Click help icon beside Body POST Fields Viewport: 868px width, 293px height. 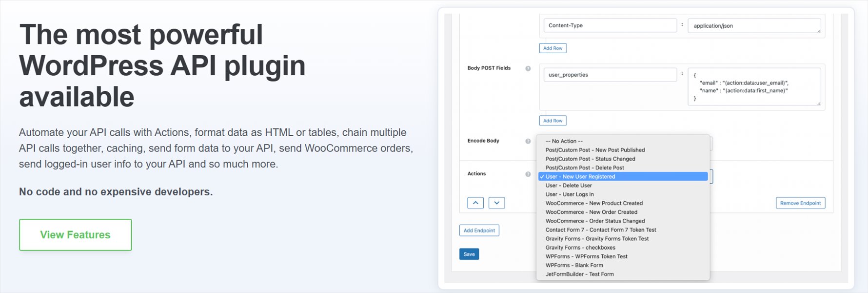528,68
